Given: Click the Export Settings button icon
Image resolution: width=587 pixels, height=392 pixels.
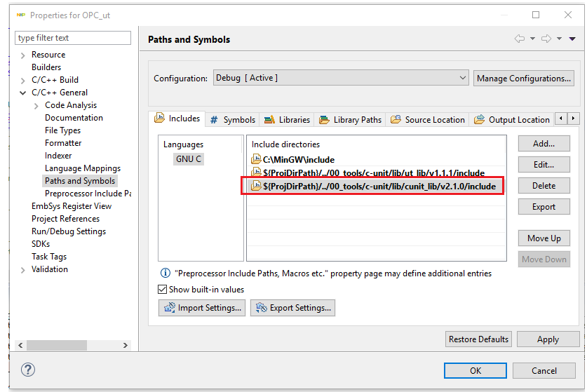Looking at the screenshot, I should tap(260, 308).
